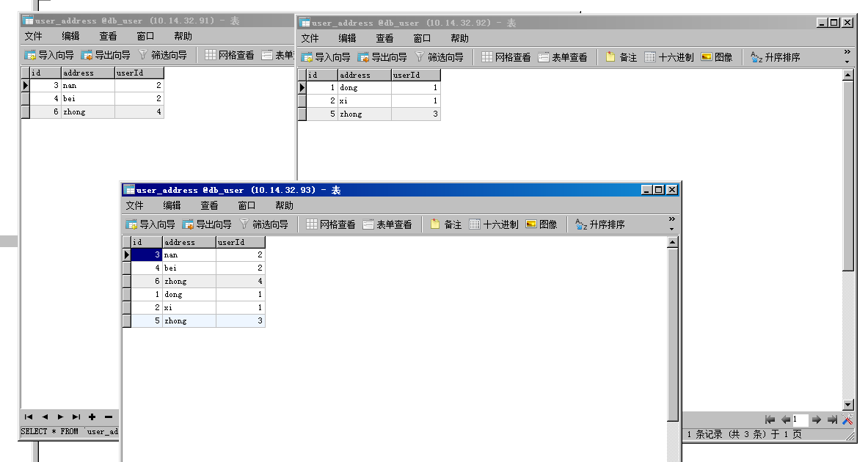Click the page number field in the 10.14.32.92 window

point(800,419)
